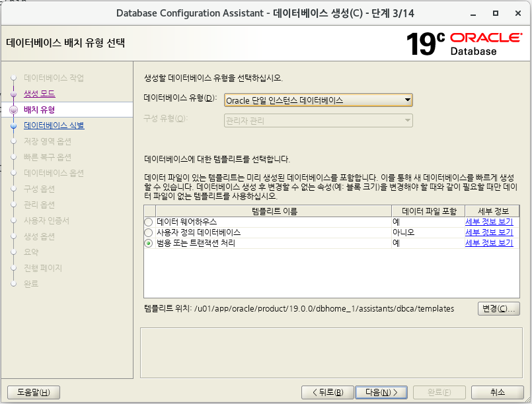532x404 pixels.
Task: Click the 템플리트 이름 column header
Action: point(274,211)
